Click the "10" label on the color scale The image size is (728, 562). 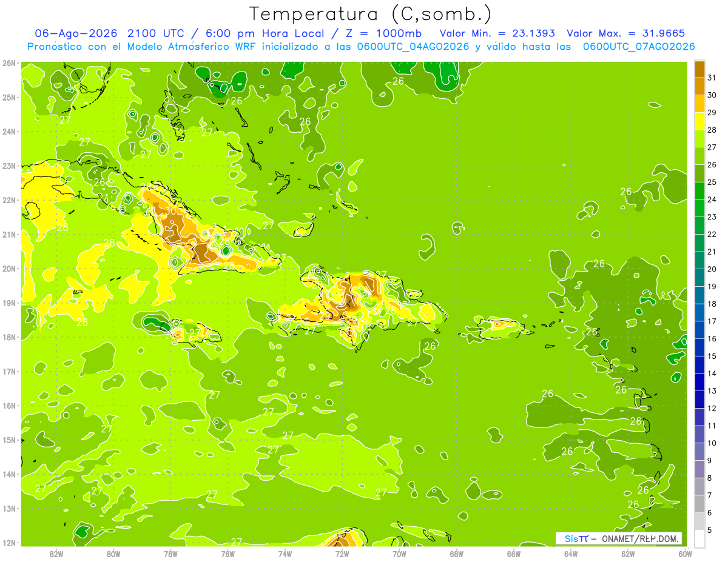coord(712,443)
